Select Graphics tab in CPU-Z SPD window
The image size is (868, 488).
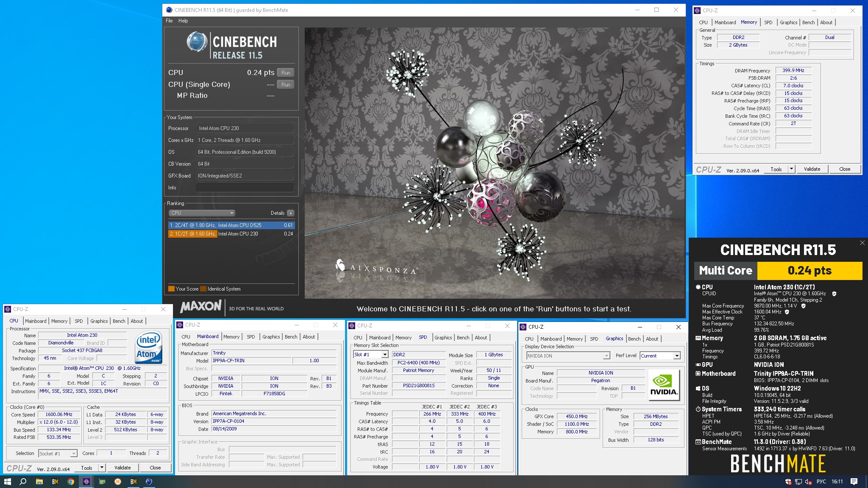pos(443,338)
